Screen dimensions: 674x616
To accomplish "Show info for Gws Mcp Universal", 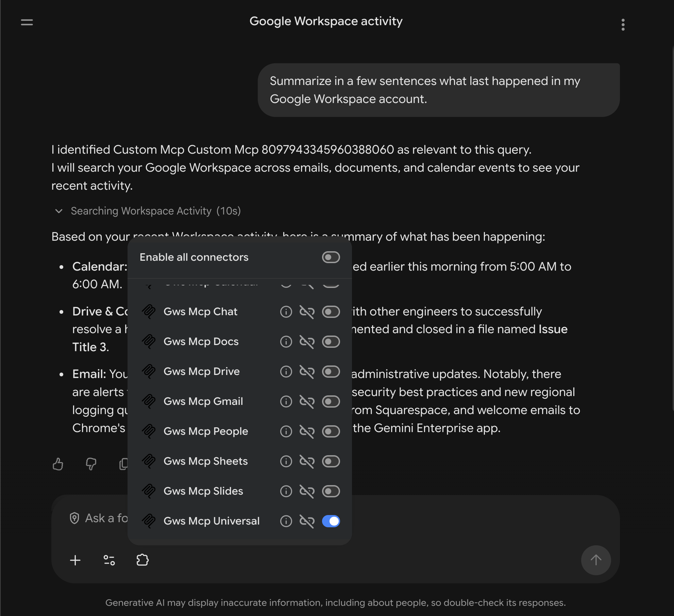I will (286, 521).
